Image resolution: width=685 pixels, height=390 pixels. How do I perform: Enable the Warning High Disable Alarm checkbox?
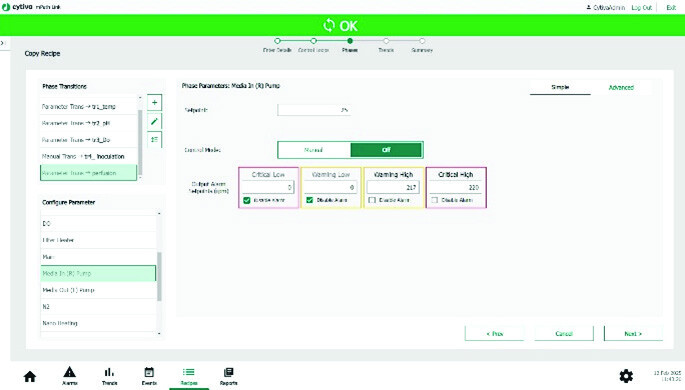[372, 200]
